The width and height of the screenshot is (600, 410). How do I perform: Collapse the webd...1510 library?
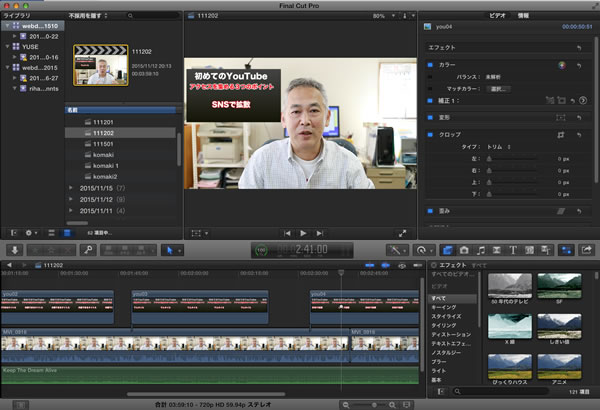click(7, 26)
